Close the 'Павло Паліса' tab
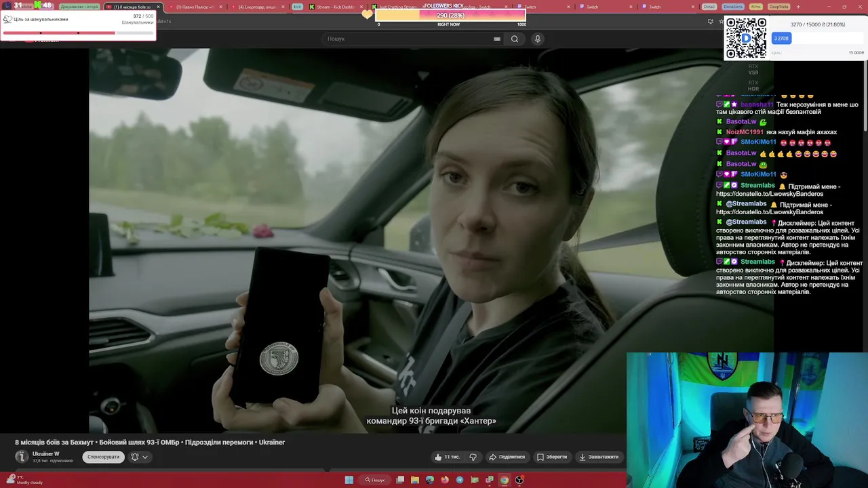Image resolution: width=868 pixels, height=488 pixels. (220, 7)
